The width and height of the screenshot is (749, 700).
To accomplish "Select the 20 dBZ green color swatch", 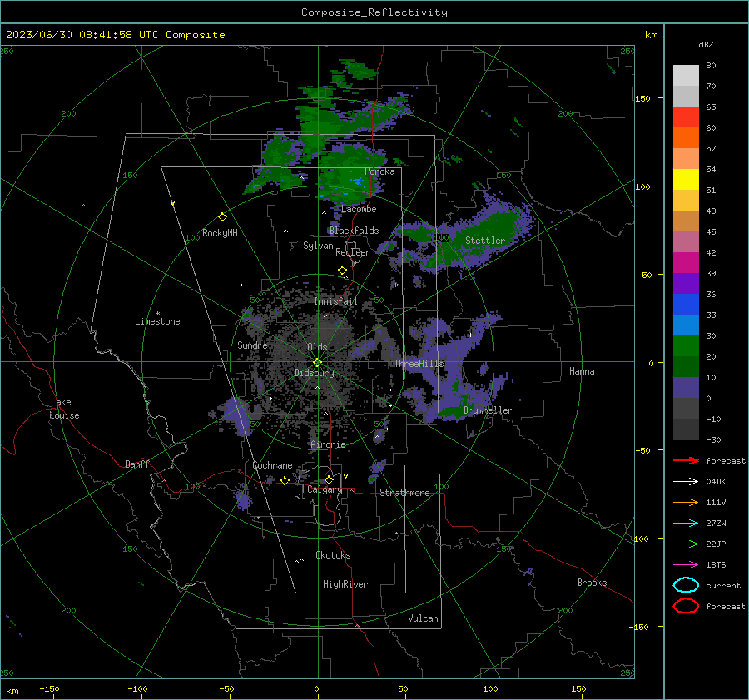I will click(686, 345).
